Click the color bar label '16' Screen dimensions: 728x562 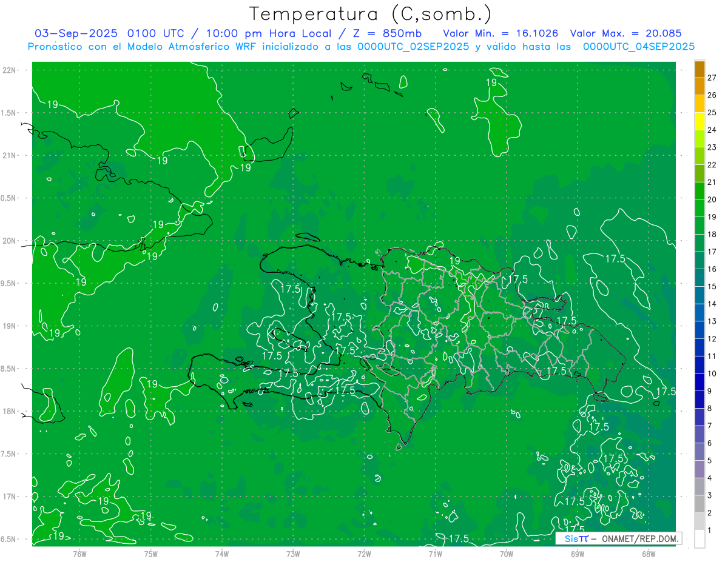tap(712, 269)
